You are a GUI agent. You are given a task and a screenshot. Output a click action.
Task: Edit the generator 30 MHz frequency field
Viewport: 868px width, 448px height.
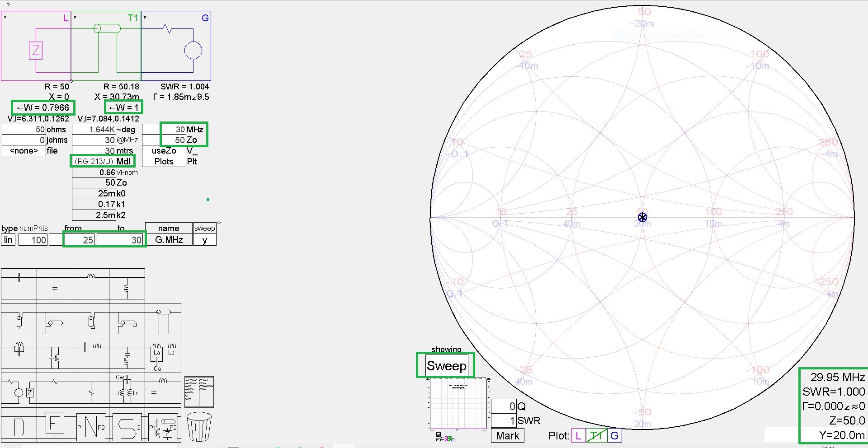click(x=164, y=130)
